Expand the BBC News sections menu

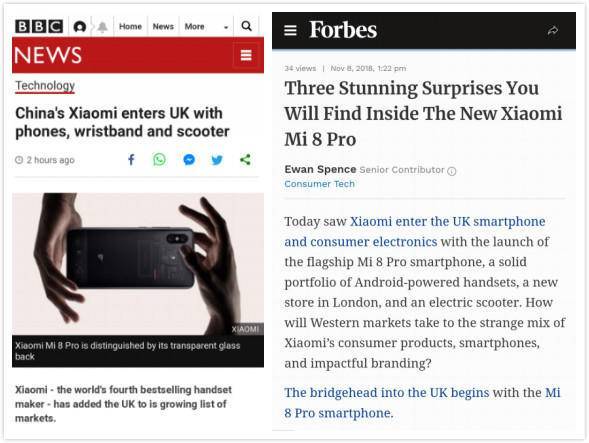(246, 55)
